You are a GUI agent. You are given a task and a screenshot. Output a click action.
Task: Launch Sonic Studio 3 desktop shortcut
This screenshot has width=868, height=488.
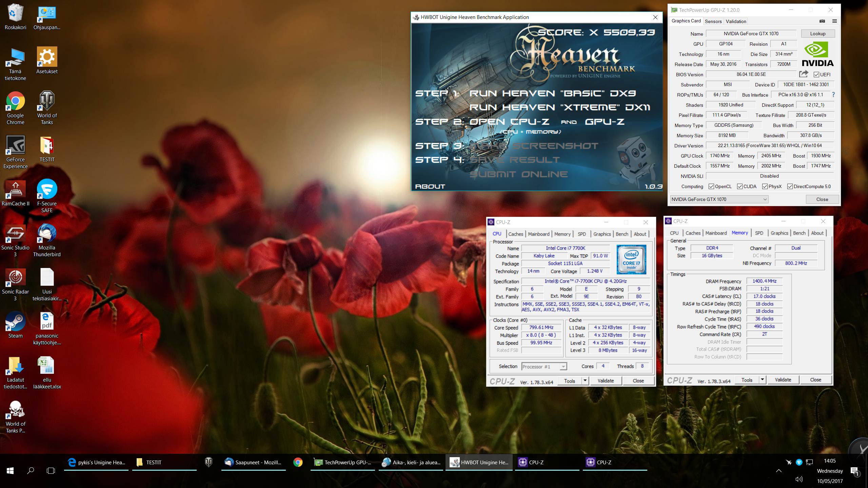15,241
